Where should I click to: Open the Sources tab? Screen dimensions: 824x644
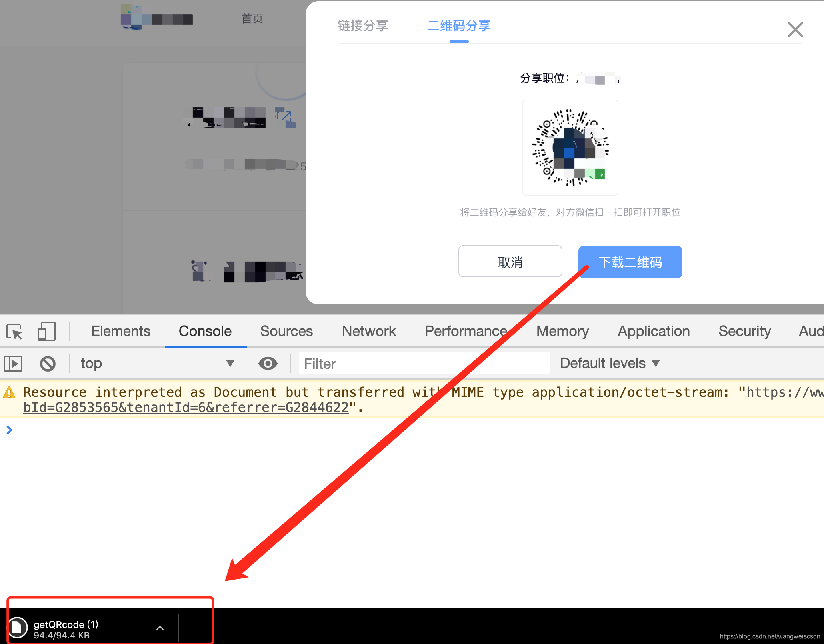click(286, 331)
